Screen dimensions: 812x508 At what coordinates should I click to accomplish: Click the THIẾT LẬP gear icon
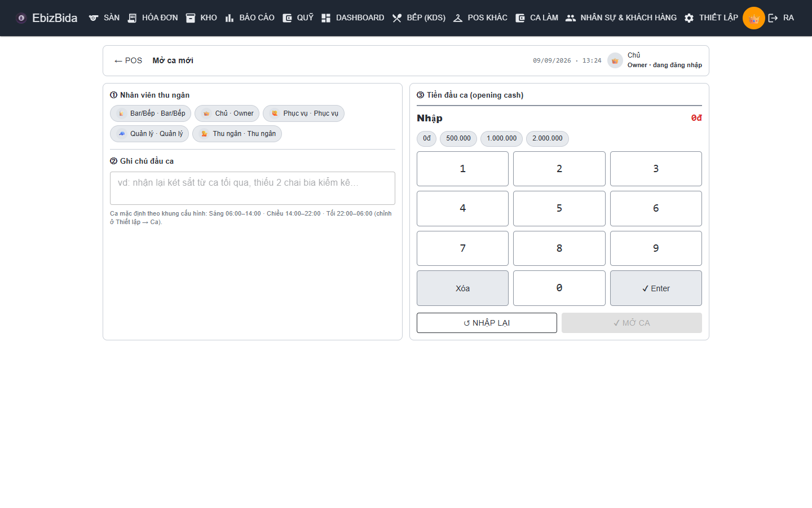pyautogui.click(x=689, y=18)
